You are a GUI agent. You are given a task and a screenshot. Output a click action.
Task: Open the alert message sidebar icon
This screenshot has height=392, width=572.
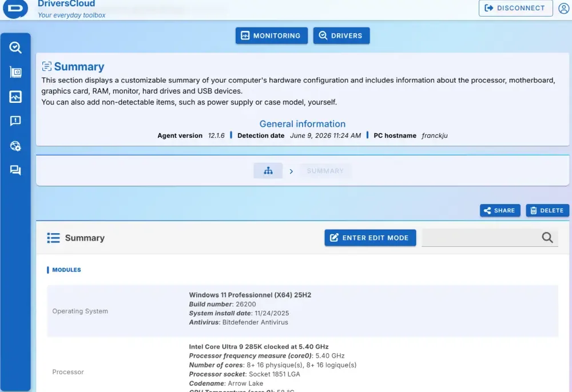(x=15, y=121)
